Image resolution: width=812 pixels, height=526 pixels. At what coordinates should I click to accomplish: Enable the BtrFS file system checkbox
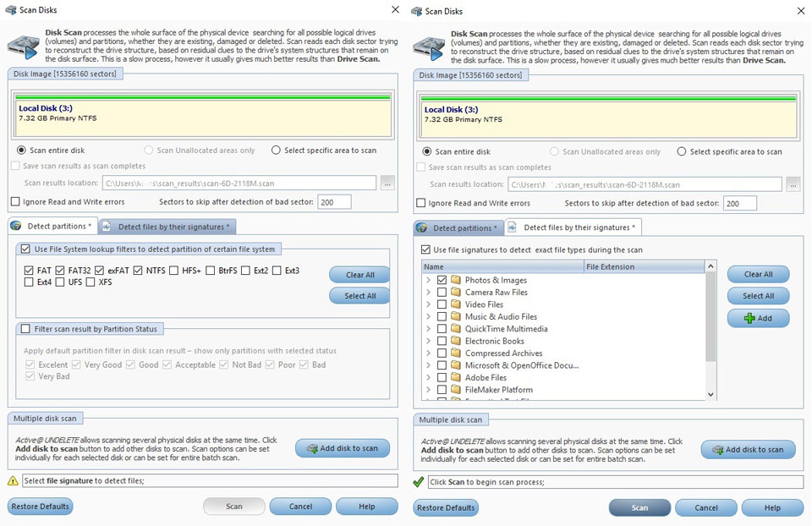point(210,271)
